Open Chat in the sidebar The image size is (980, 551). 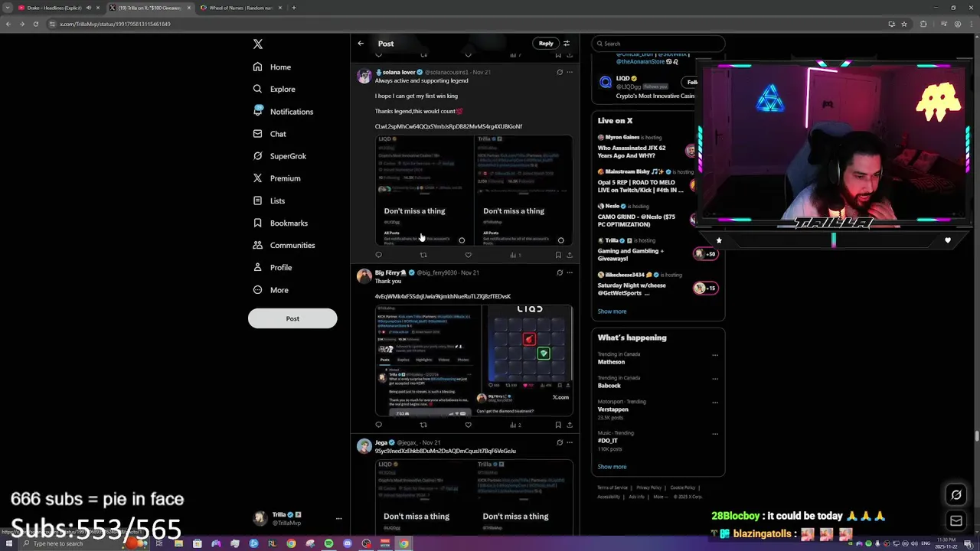click(269, 134)
